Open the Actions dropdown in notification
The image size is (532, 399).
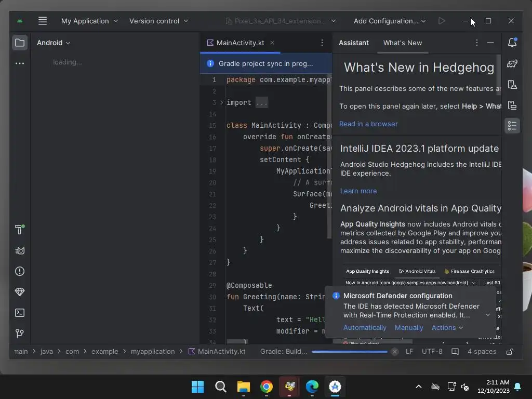[447, 328]
